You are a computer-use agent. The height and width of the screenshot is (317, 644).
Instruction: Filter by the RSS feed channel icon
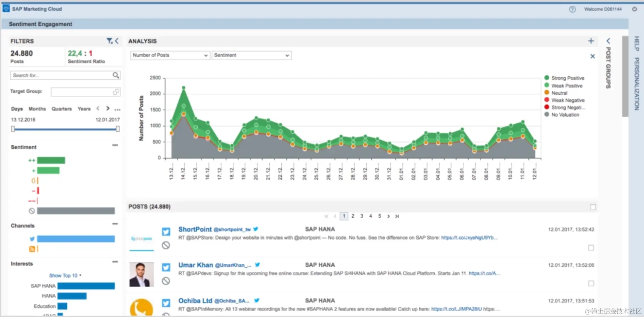(x=32, y=249)
